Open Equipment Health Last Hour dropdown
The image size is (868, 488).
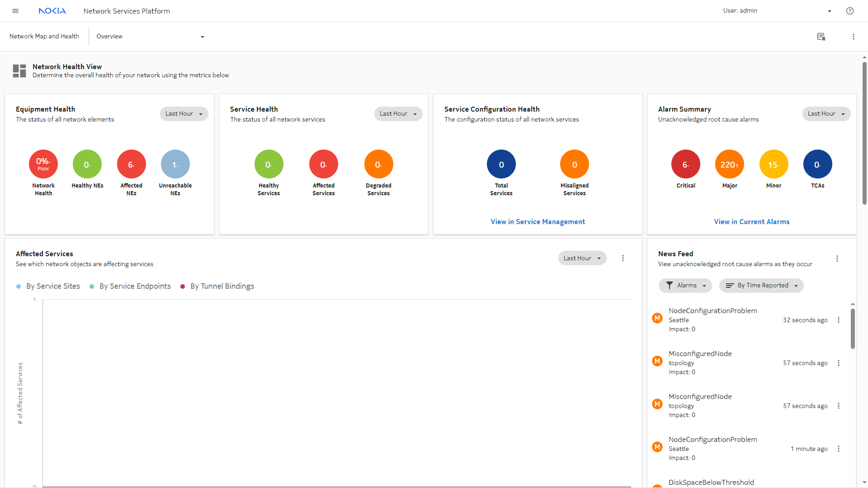point(184,114)
